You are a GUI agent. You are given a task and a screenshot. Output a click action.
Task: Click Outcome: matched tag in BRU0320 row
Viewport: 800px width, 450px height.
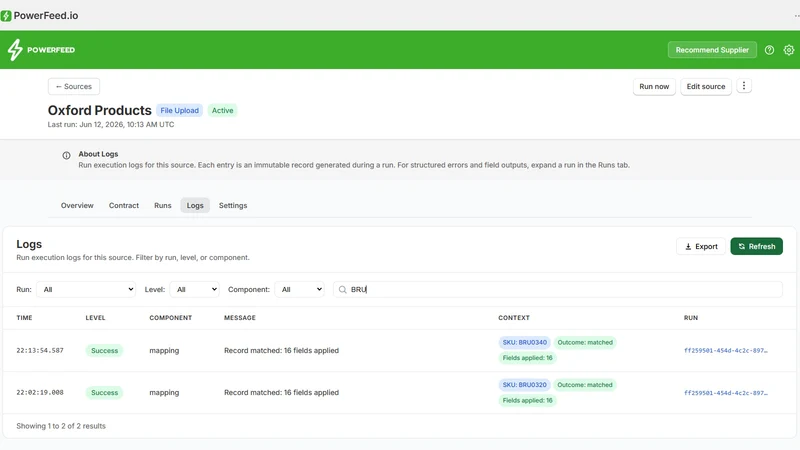tap(585, 385)
